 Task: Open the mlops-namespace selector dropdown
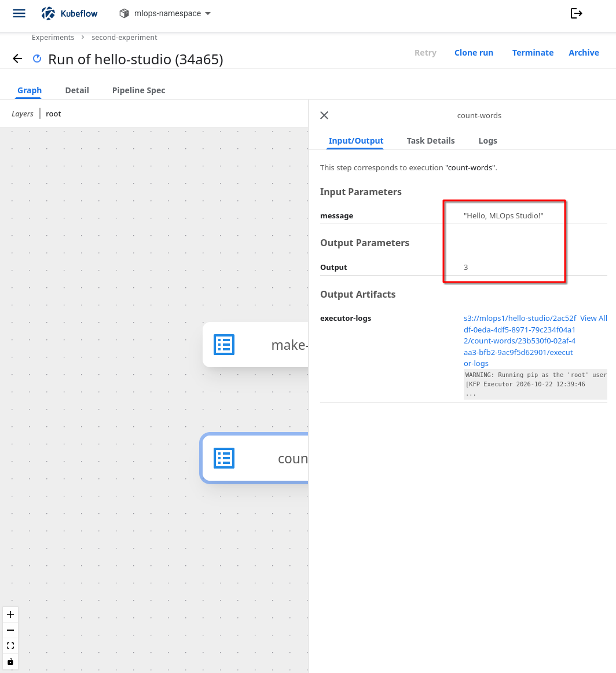[x=165, y=13]
